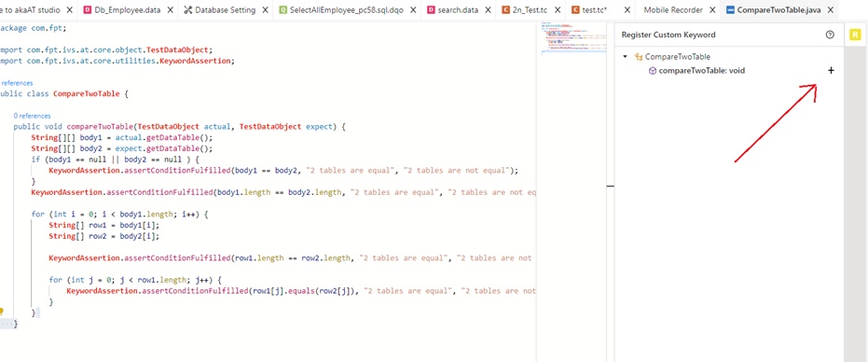Click the package com.fpt line
Screen dimensions: 868x362
34,27
